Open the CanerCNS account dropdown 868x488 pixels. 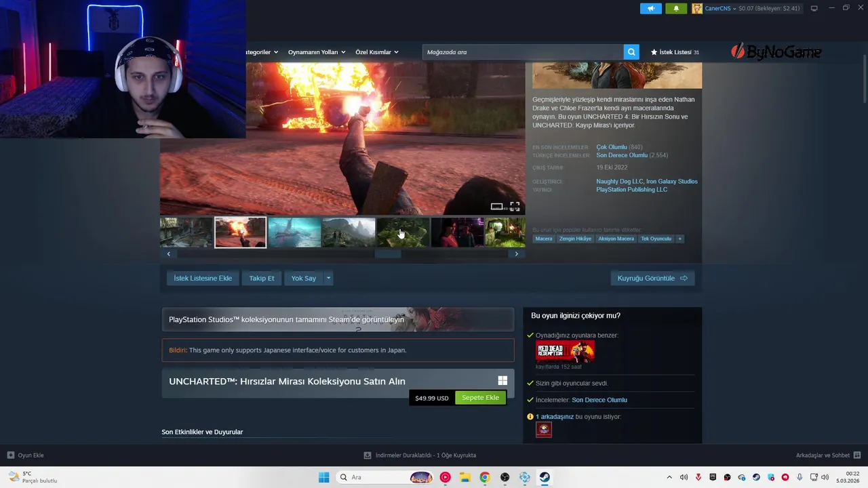point(719,8)
